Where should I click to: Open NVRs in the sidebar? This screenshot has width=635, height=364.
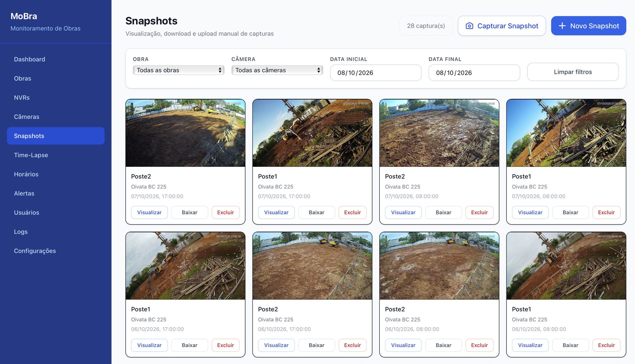coord(56,98)
